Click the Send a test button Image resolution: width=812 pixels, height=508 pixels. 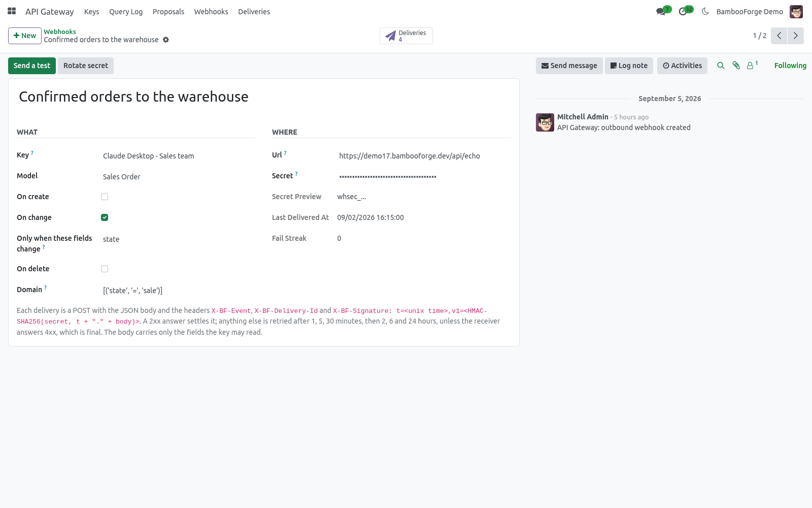point(32,66)
